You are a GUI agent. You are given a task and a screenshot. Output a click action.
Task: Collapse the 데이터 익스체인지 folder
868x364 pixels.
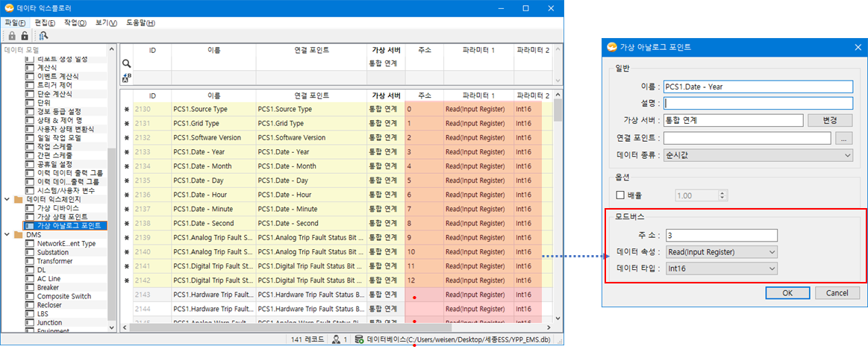[x=6, y=199]
